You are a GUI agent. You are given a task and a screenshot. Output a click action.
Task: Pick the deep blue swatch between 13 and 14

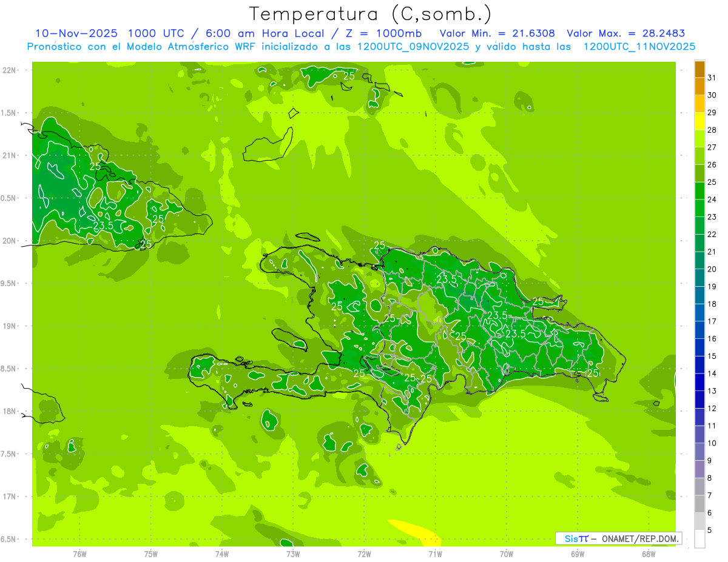pyautogui.click(x=699, y=383)
